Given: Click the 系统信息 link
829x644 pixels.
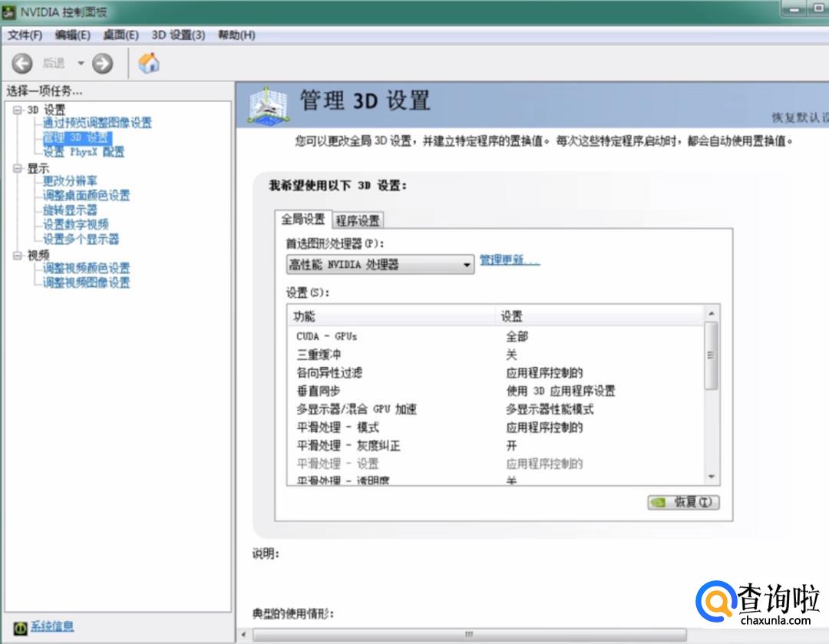Looking at the screenshot, I should [52, 627].
